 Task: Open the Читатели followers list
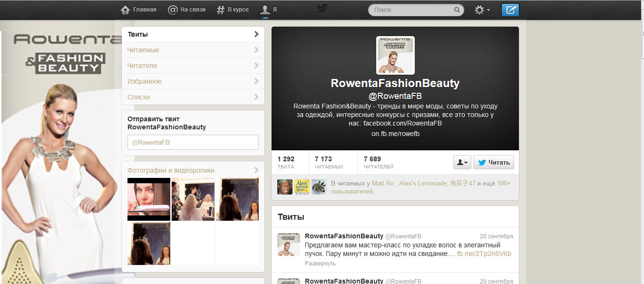click(193, 66)
